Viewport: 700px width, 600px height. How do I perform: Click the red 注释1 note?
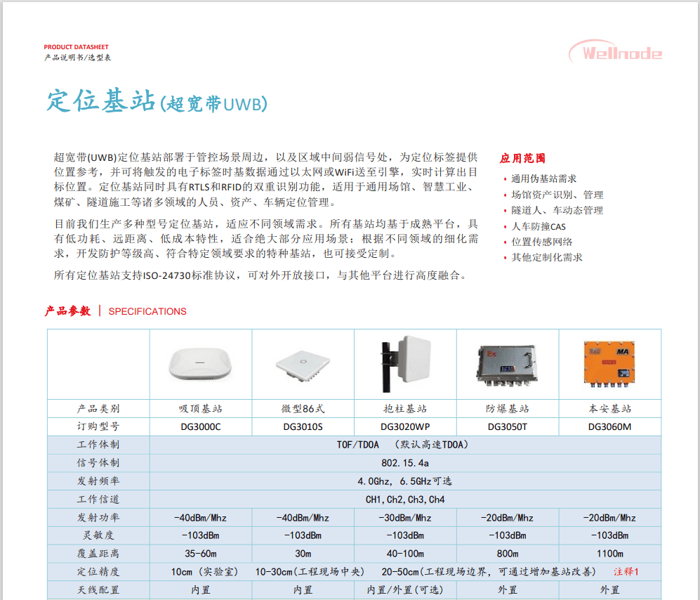point(626,572)
